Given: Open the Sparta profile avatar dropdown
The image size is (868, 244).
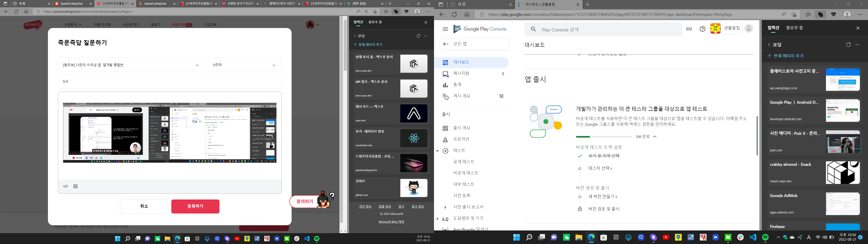Looking at the screenshot, I should (x=312, y=25).
